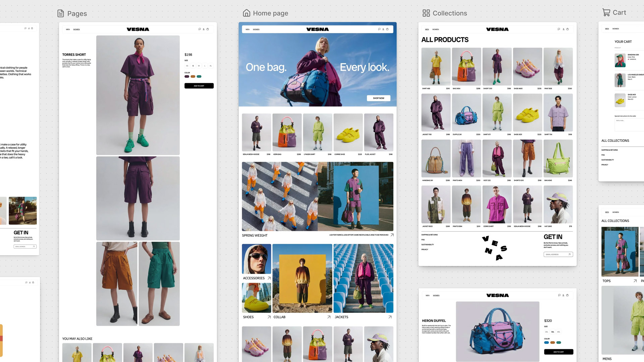Click account icon in Torres Short page header
Image resolution: width=644 pixels, height=362 pixels.
pyautogui.click(x=204, y=29)
